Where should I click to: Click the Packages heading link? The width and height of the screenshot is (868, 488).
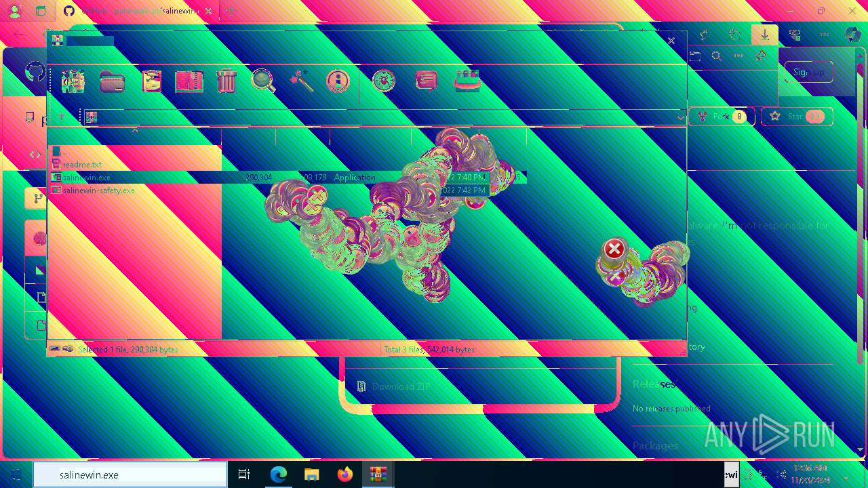click(656, 446)
